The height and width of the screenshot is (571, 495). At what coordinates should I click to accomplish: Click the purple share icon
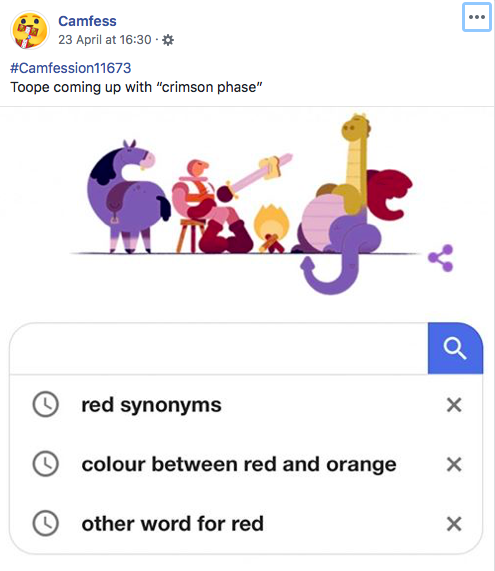click(x=441, y=258)
